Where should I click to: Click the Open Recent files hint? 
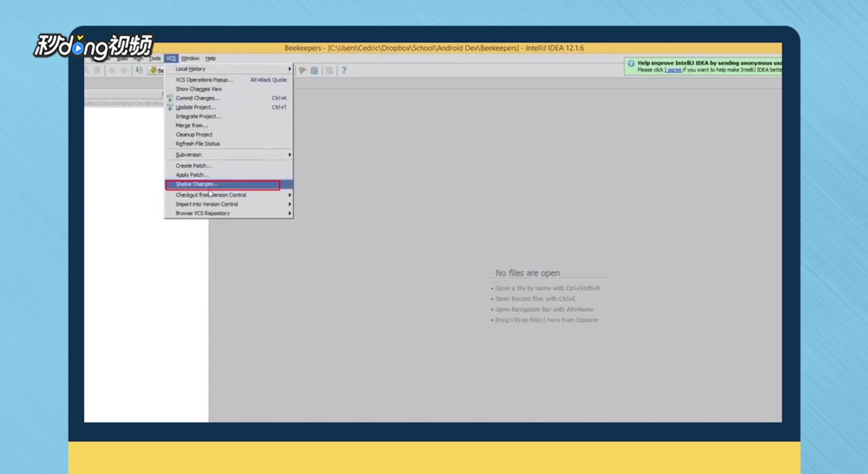[536, 299]
